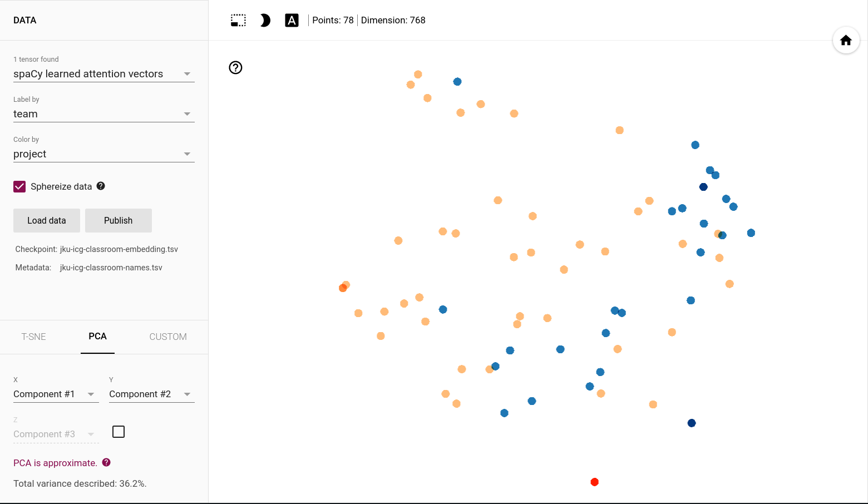The height and width of the screenshot is (504, 868).
Task: Change the Y axis Component #2 dropdown
Action: 151,394
